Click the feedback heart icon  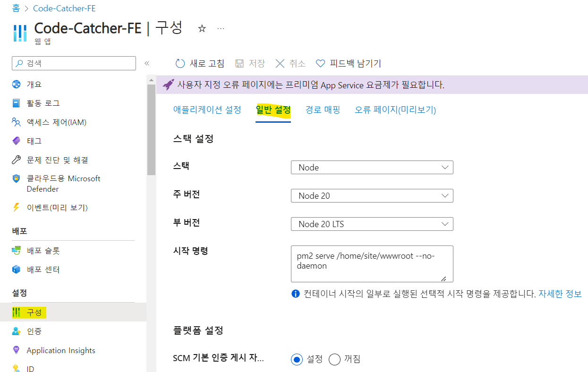pyautogui.click(x=321, y=63)
